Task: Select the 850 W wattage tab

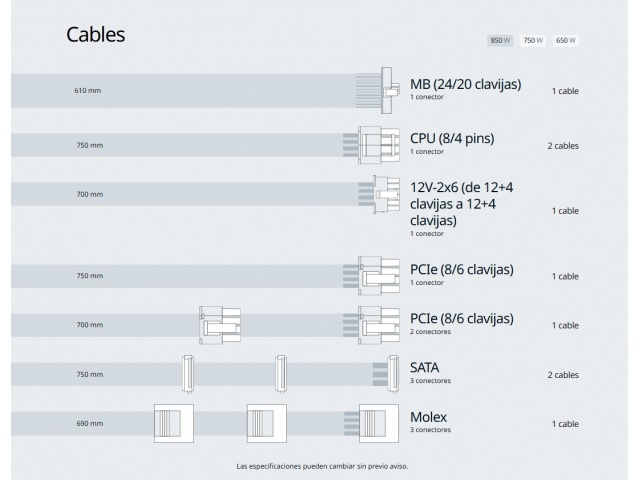Action: point(500,40)
